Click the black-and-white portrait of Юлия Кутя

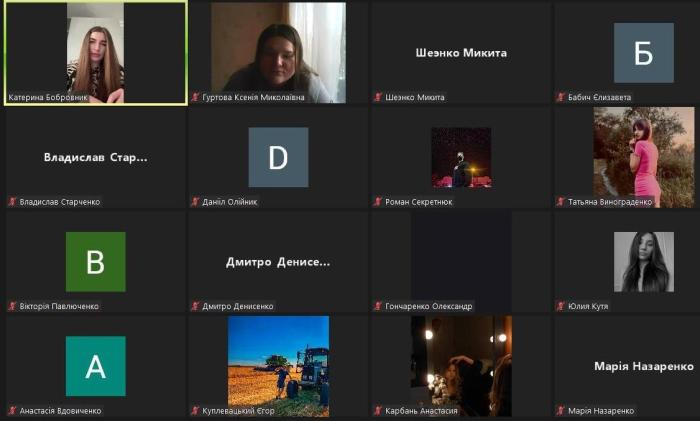tap(643, 262)
